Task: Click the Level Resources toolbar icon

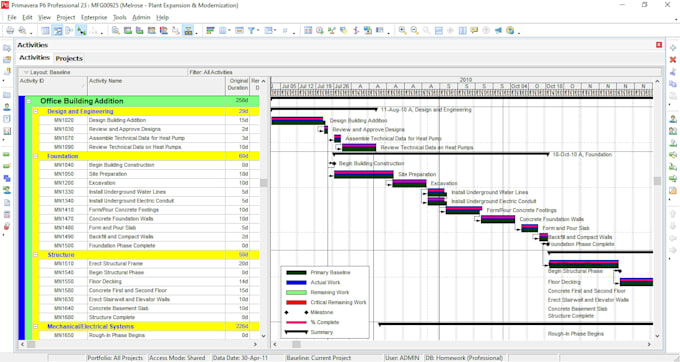Action: click(332, 30)
